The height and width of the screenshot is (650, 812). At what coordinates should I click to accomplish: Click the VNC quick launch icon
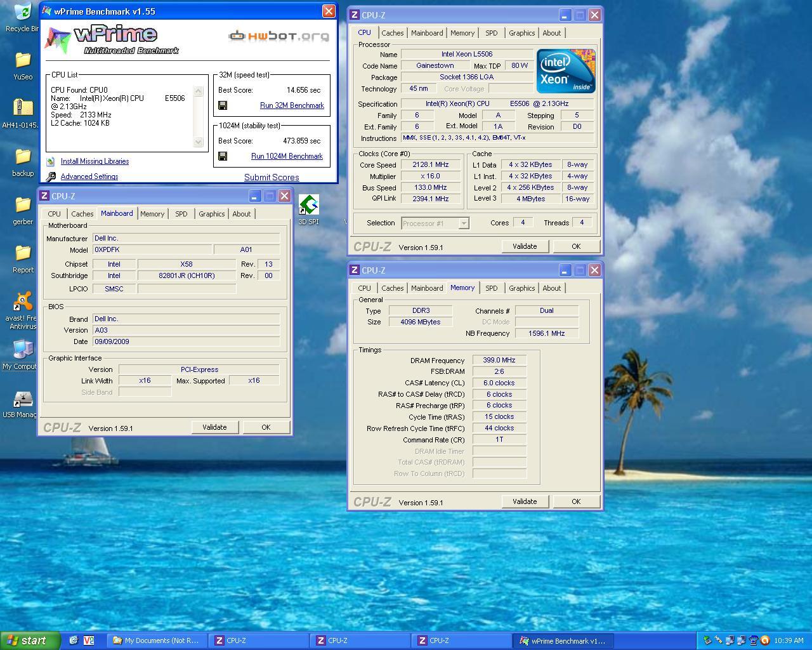click(x=89, y=640)
